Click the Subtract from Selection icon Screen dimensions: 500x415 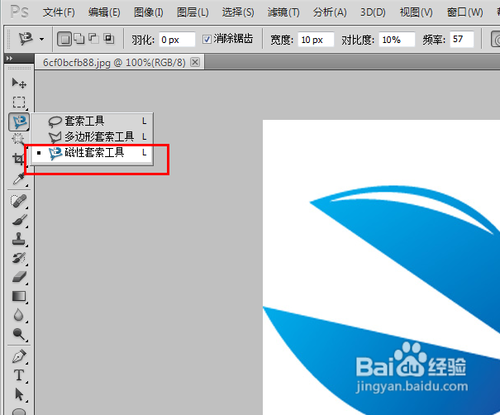click(x=94, y=39)
